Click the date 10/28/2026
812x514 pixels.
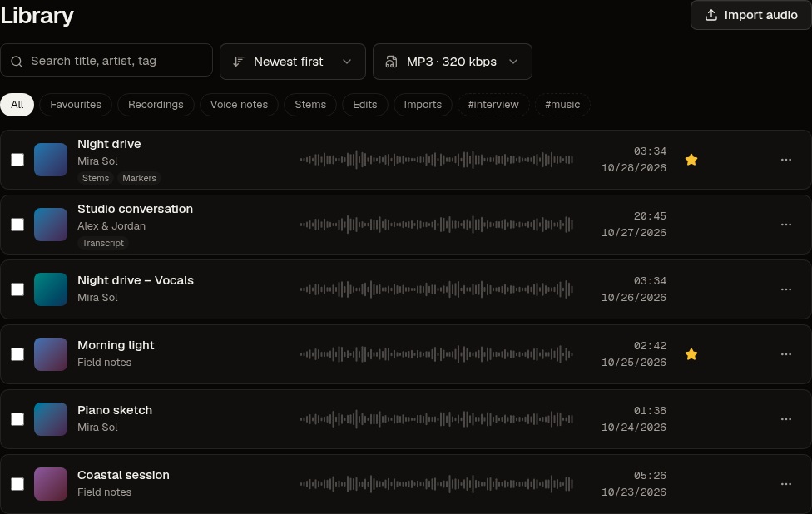click(634, 168)
